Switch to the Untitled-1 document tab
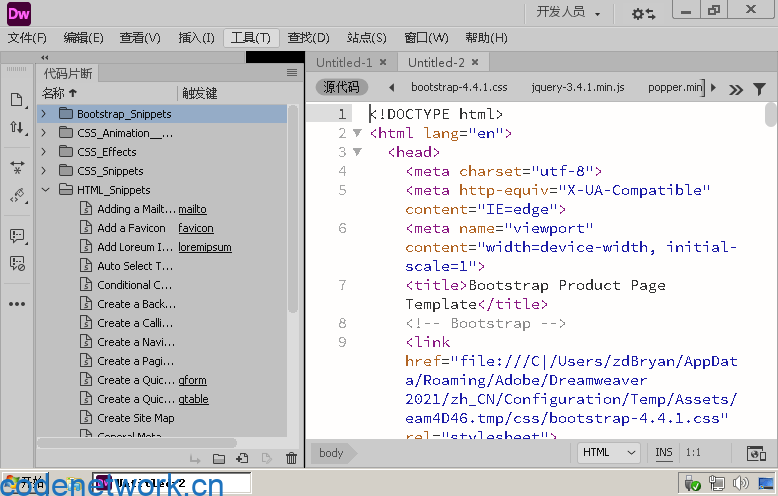This screenshot has width=778, height=496. pos(344,62)
